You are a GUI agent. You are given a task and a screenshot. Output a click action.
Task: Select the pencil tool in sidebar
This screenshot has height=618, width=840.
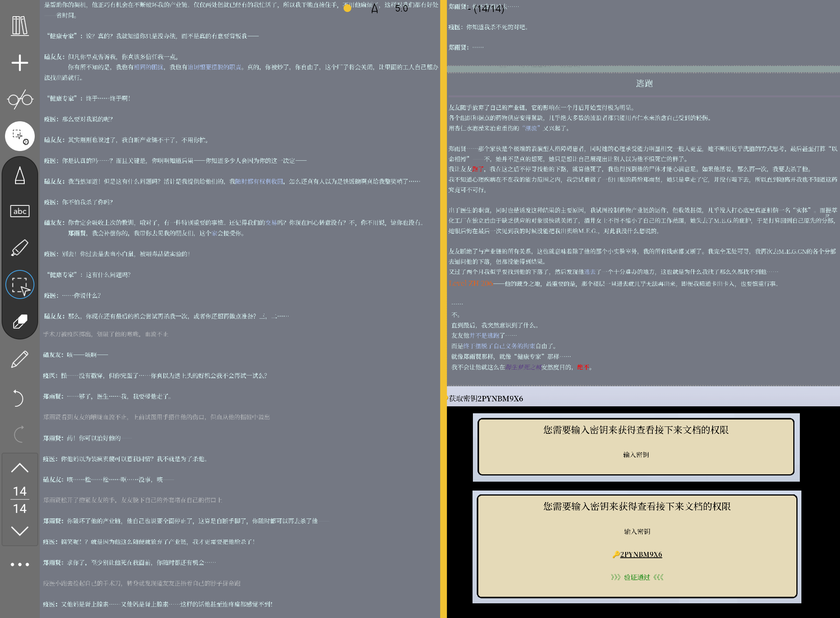pos(20,359)
